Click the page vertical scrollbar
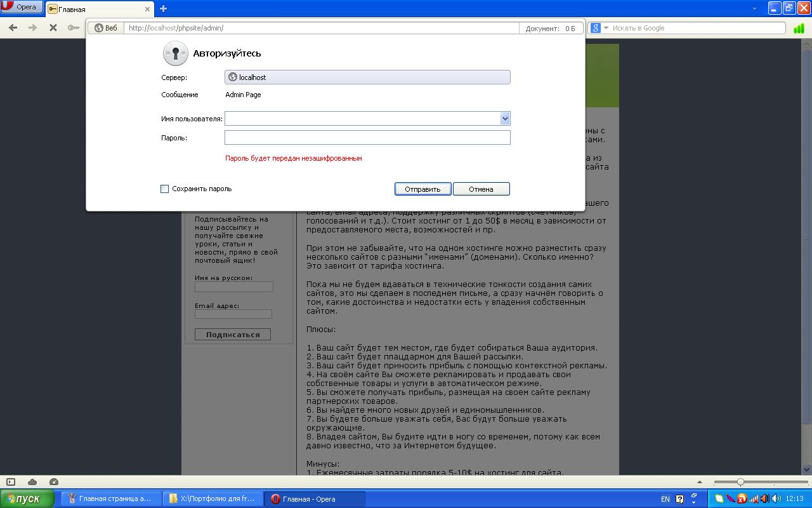The width and height of the screenshot is (812, 508). (808, 257)
